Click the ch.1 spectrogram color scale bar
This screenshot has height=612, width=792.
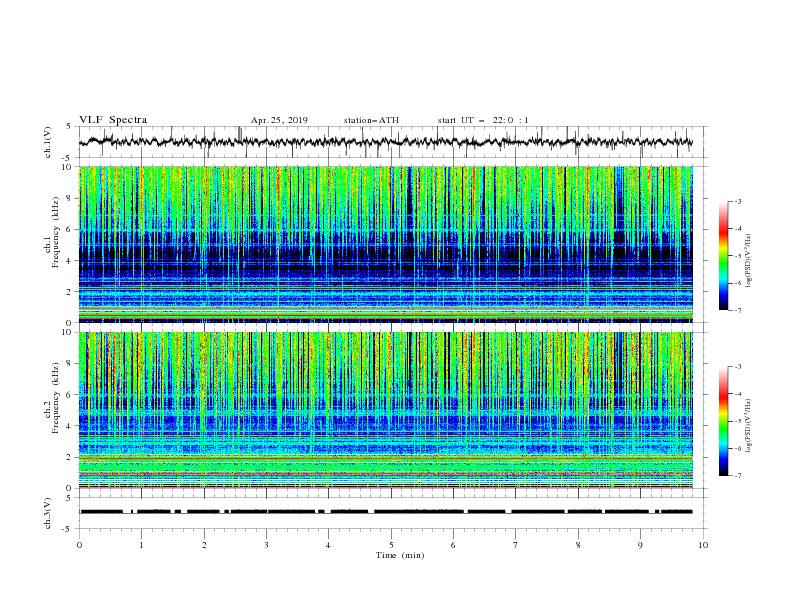(x=723, y=256)
